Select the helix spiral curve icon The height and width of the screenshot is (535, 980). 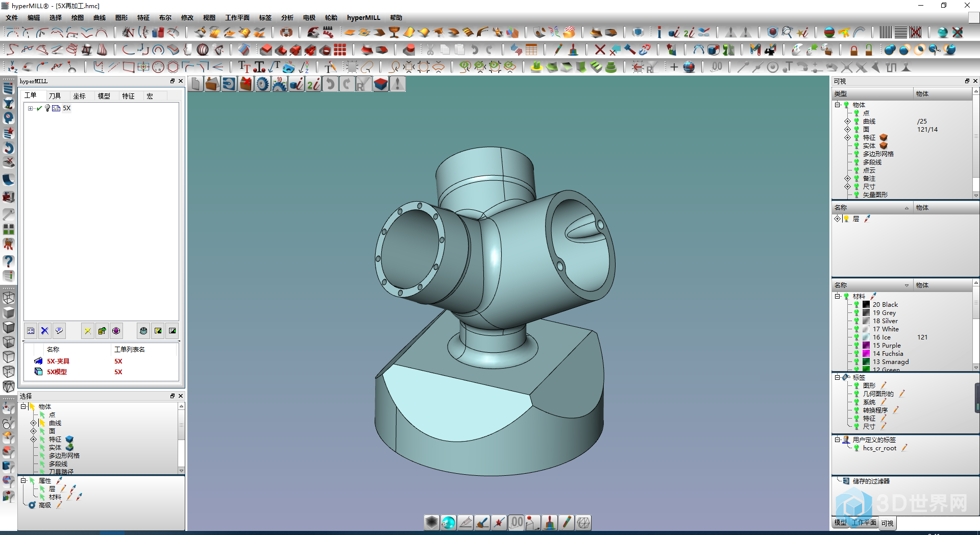72,50
